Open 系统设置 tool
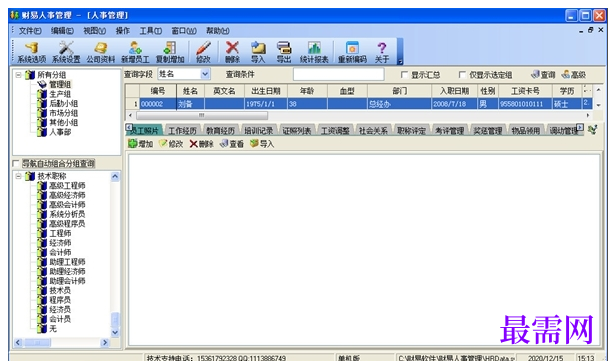The width and height of the screenshot is (612, 361). click(x=66, y=52)
